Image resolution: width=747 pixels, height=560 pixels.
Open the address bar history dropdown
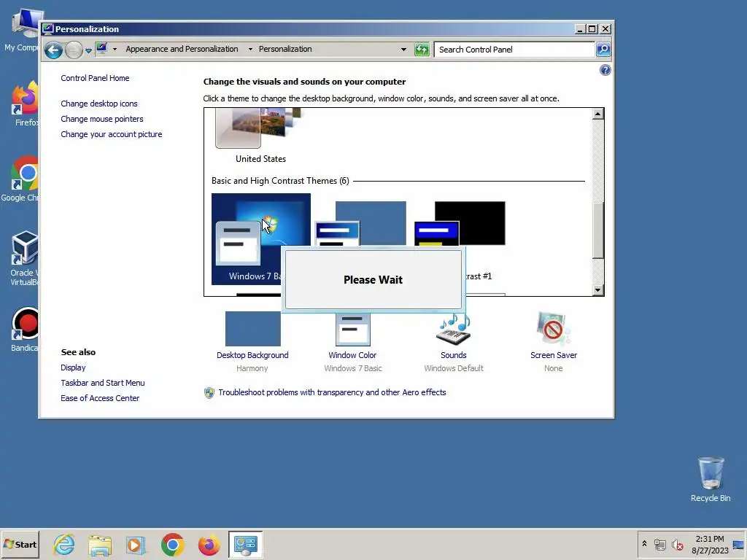[x=403, y=49]
